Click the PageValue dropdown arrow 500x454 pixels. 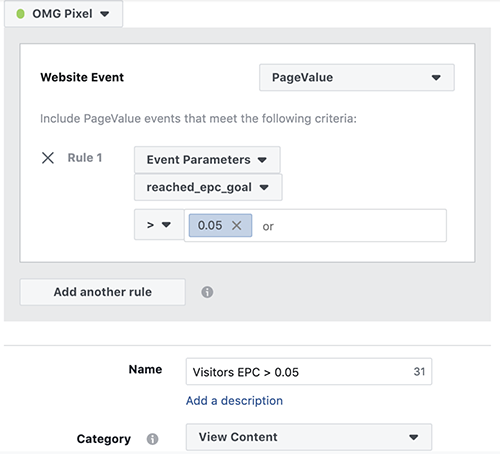pyautogui.click(x=436, y=78)
